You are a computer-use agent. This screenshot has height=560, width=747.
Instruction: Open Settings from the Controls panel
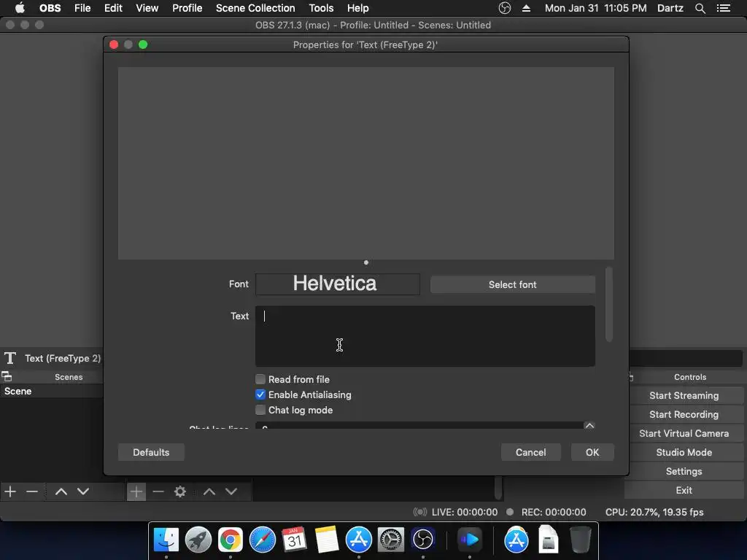(684, 472)
